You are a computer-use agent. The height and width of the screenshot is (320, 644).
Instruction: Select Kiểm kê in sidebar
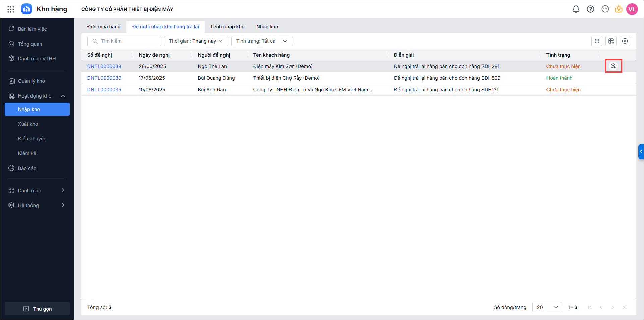tap(37, 153)
